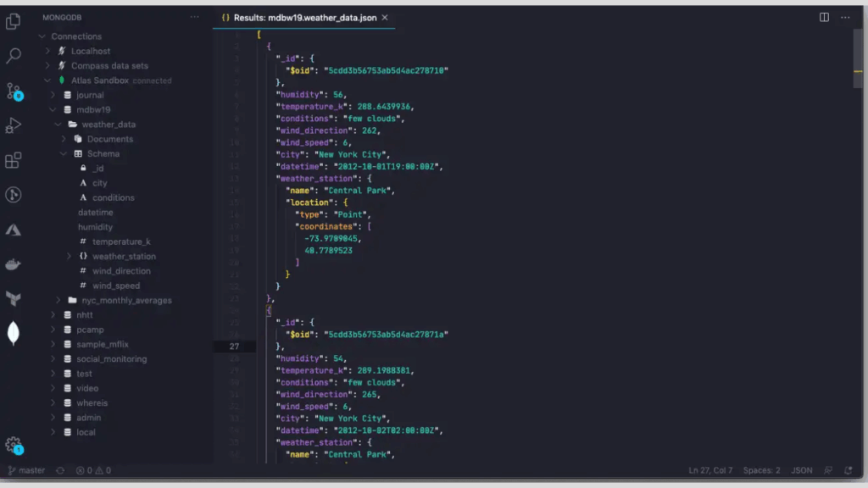Change indentation via Spaces: 2 control

761,470
